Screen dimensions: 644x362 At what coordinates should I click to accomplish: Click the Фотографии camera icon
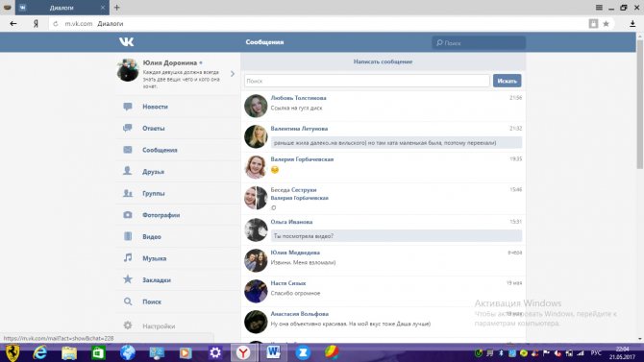click(x=128, y=215)
